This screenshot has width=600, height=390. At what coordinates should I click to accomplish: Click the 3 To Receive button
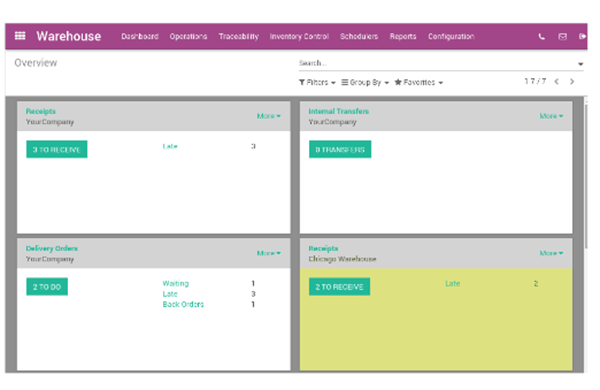coord(57,149)
